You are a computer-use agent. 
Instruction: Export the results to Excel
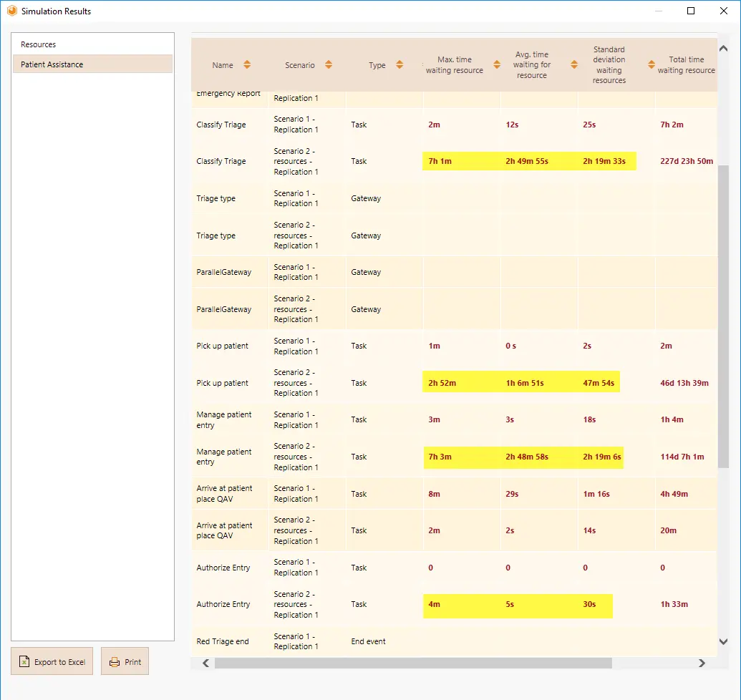pyautogui.click(x=52, y=661)
